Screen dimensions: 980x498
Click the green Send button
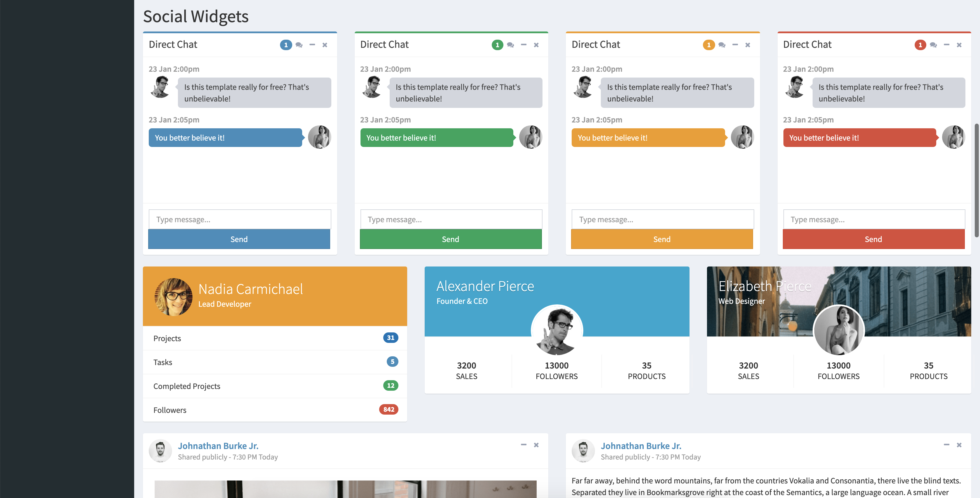click(x=451, y=239)
